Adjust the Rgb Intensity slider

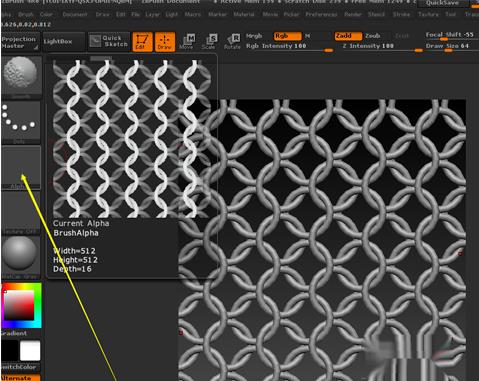click(x=290, y=47)
